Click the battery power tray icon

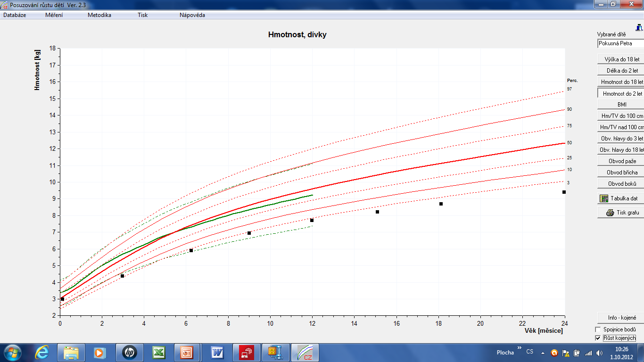(x=576, y=353)
